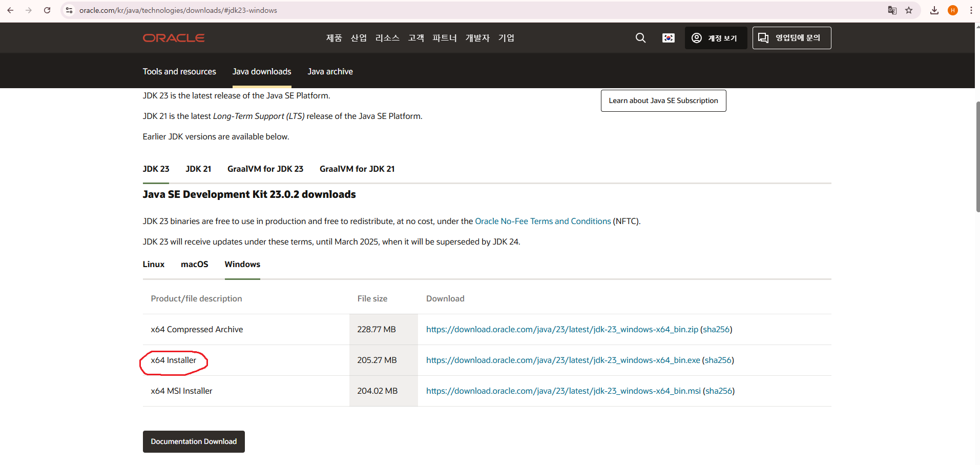Screen dimensions: 980x465
Task: View site information icon in address bar
Action: tap(69, 10)
